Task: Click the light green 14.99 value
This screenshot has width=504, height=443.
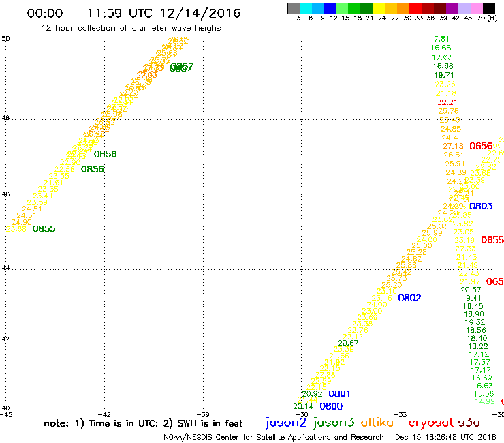Action: click(x=485, y=401)
